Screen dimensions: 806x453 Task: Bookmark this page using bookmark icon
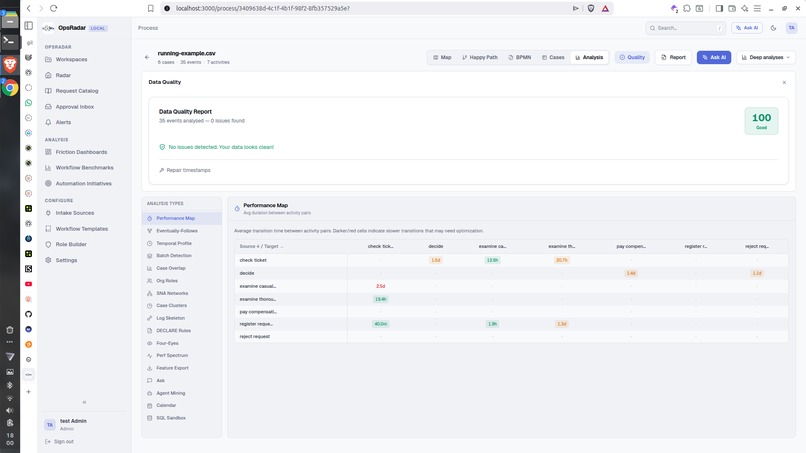click(151, 8)
